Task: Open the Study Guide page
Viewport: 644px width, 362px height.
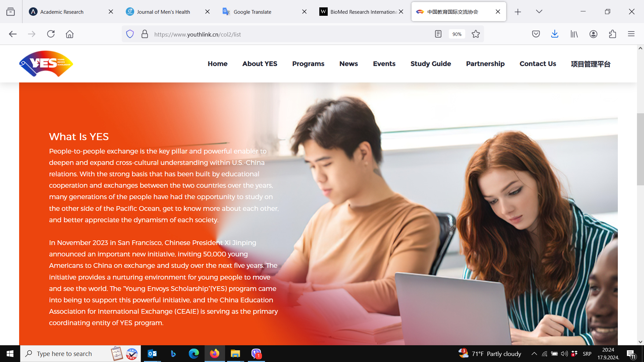Action: click(x=431, y=64)
